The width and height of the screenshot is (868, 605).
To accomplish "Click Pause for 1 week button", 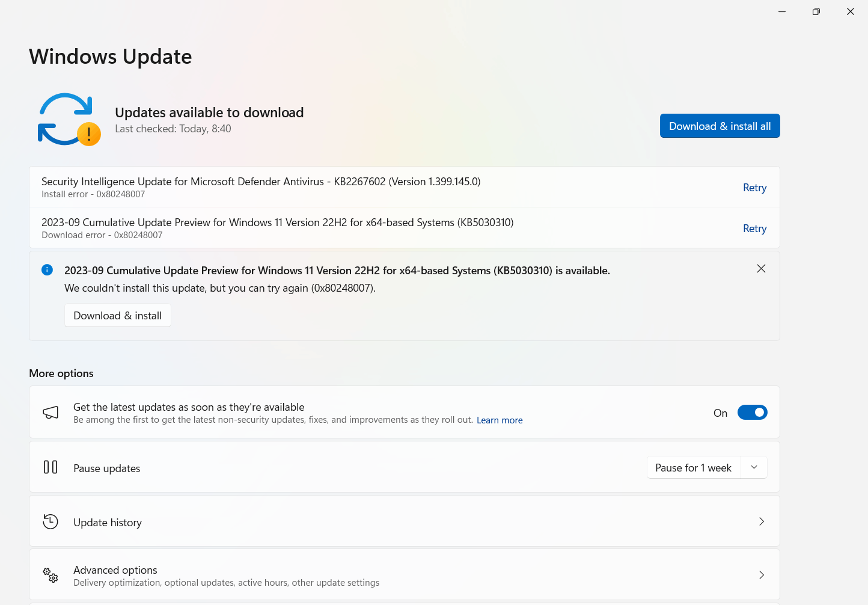I will pos(694,467).
